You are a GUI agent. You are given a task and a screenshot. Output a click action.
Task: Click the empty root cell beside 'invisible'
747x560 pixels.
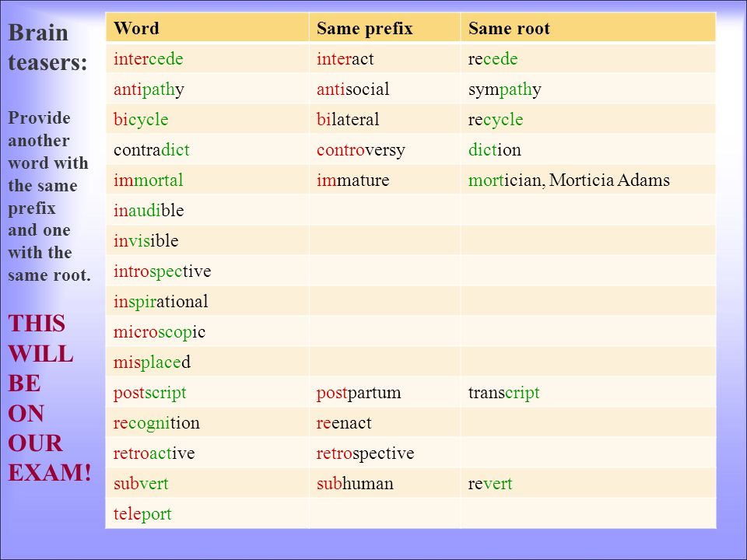pos(588,240)
